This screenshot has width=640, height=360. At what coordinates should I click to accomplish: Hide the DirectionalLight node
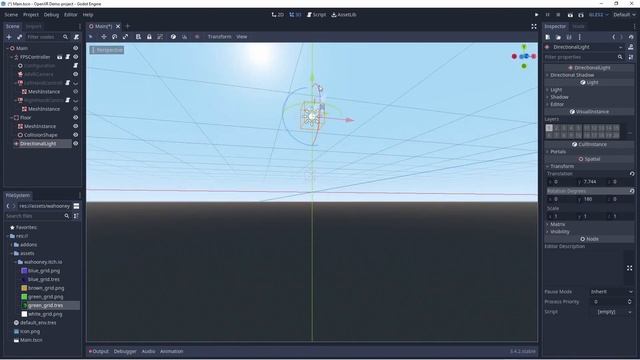pyautogui.click(x=76, y=144)
